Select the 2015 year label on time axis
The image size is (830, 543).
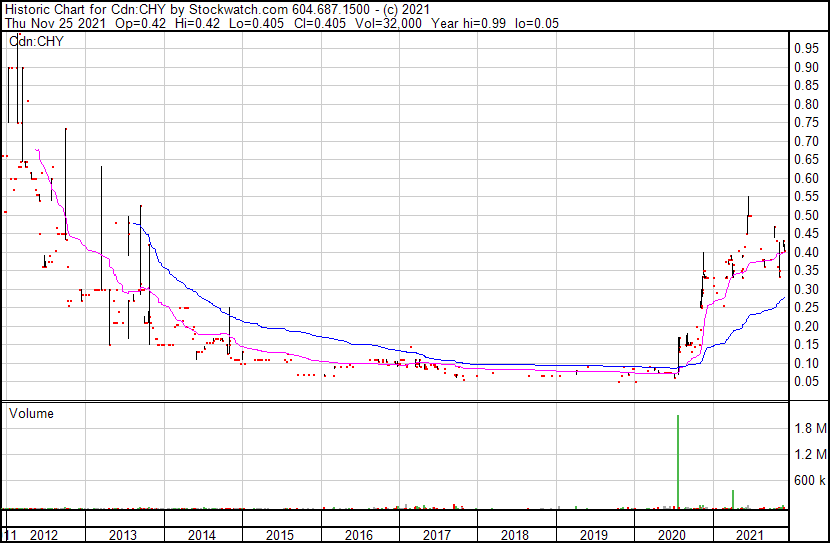click(280, 535)
